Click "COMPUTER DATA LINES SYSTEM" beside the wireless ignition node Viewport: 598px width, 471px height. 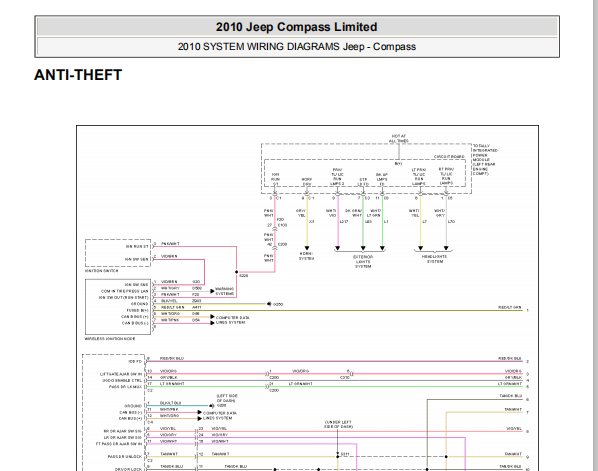pyautogui.click(x=233, y=320)
